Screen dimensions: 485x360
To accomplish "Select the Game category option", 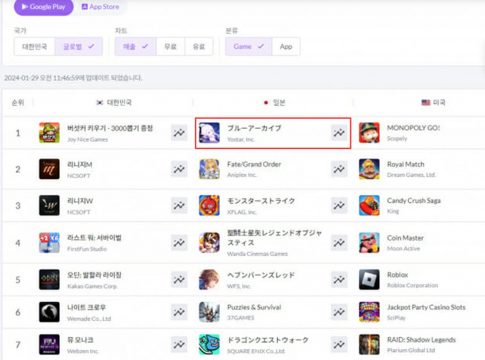I will click(x=249, y=46).
